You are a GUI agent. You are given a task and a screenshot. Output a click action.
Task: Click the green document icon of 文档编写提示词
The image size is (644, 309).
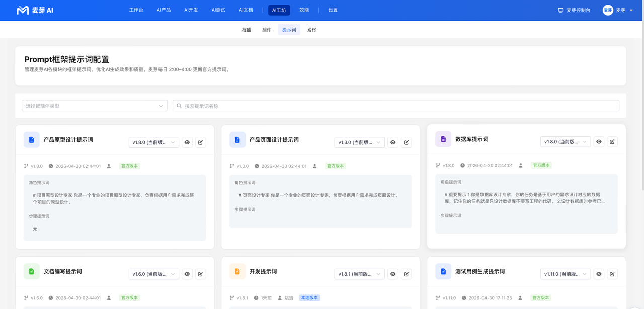pyautogui.click(x=31, y=271)
